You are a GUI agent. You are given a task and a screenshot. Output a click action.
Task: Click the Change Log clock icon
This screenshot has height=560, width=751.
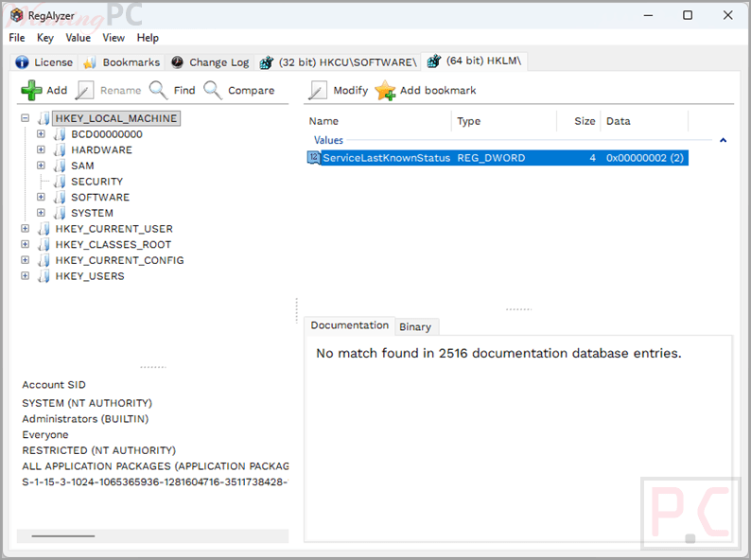point(177,62)
